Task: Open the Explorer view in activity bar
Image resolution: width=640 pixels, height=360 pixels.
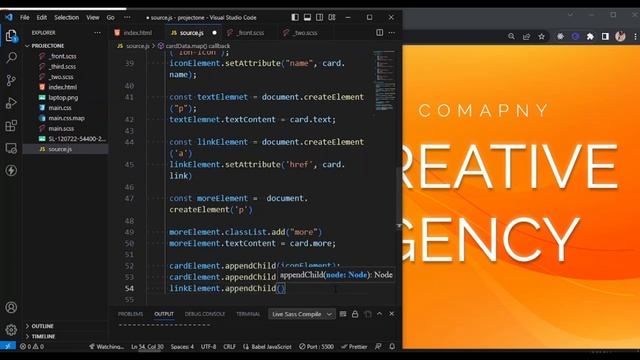Action: (11, 36)
